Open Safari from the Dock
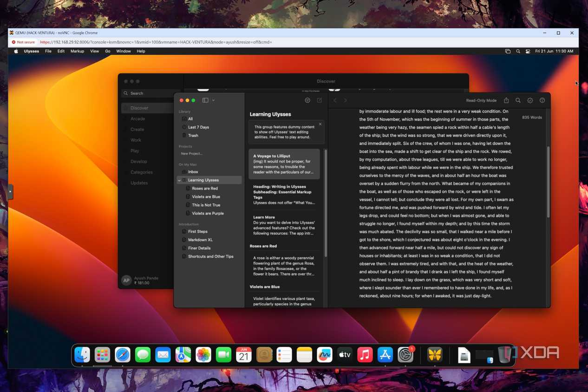This screenshot has width=588, height=392. tap(123, 355)
